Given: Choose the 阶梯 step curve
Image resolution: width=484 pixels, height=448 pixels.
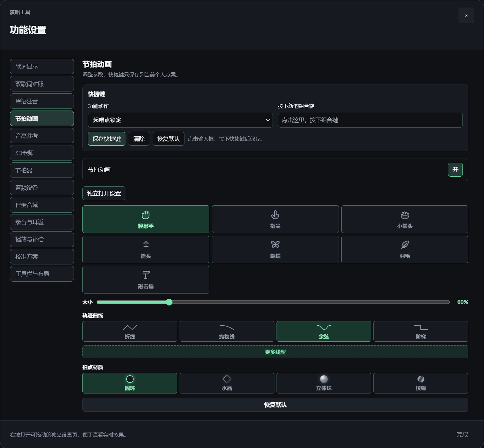Looking at the screenshot, I should 421,331.
